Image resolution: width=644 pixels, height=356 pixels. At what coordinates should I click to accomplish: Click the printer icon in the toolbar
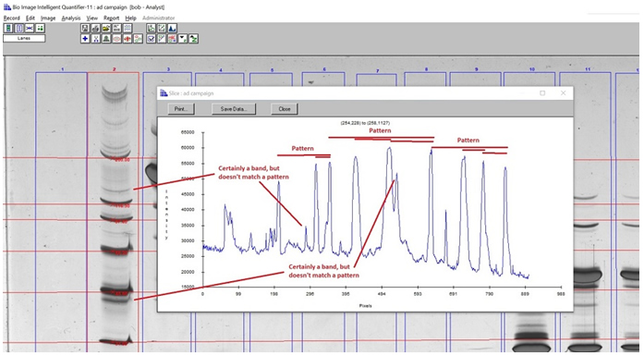pyautogui.click(x=96, y=28)
